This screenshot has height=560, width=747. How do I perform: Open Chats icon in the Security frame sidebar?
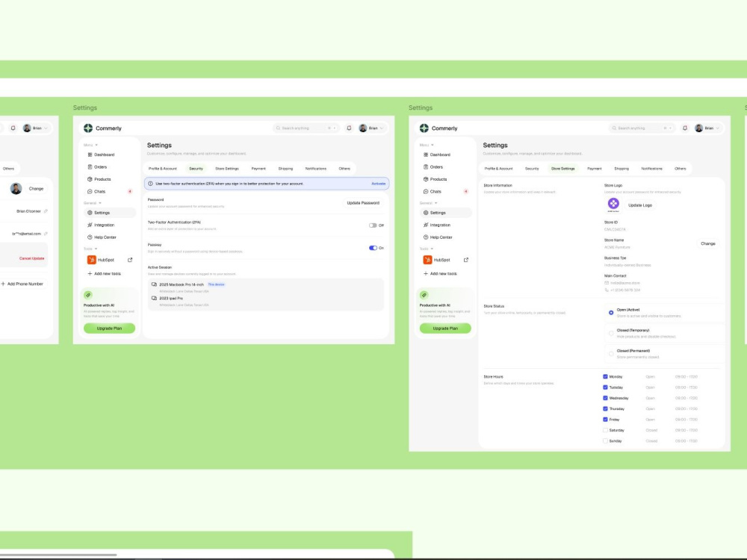pos(90,191)
